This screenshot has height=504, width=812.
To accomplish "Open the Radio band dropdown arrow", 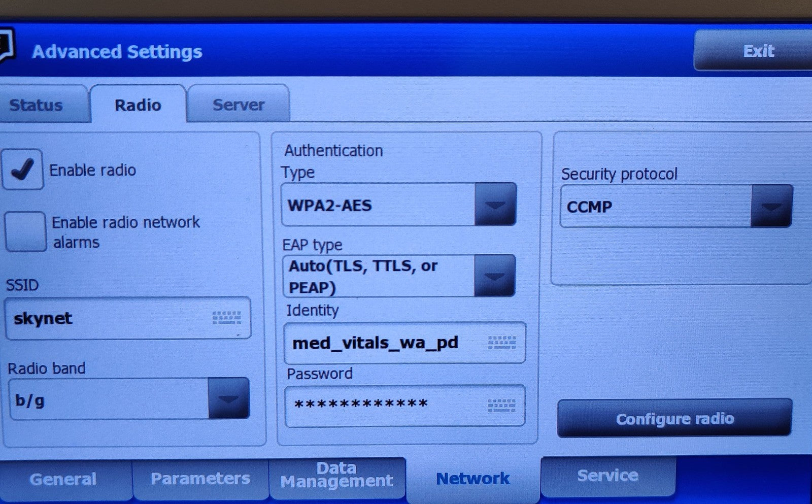I will coord(228,398).
